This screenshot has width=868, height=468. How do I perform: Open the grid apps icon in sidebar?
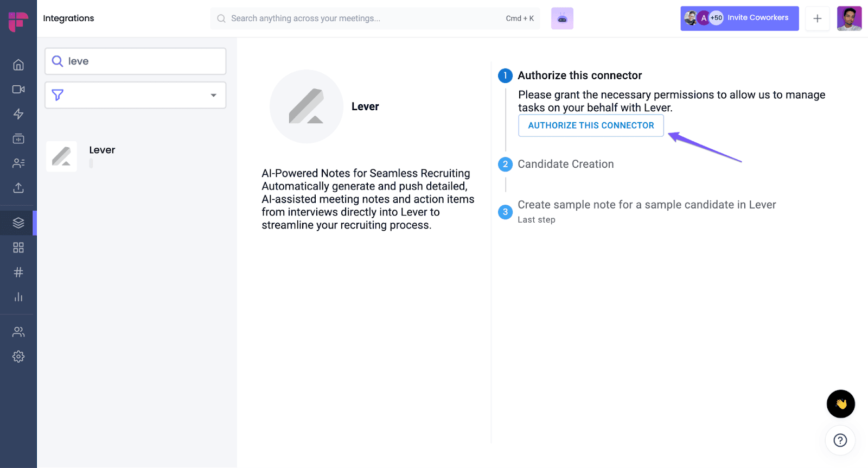tap(18, 248)
